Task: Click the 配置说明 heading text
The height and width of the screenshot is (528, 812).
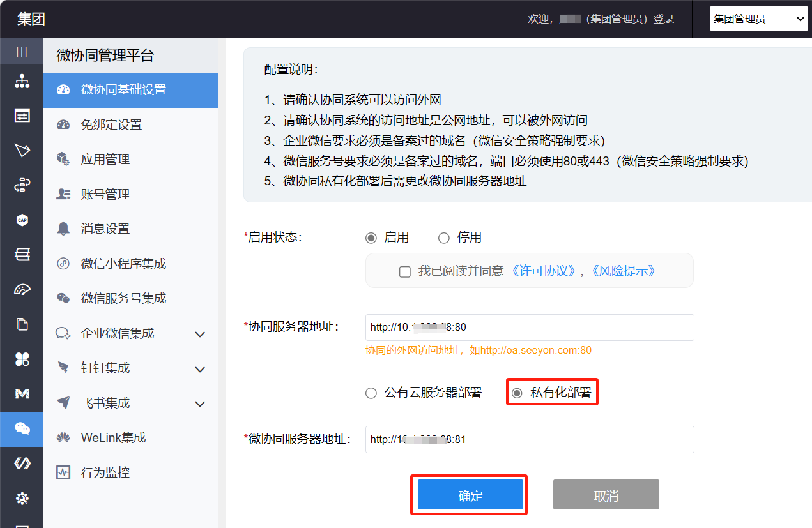Action: pyautogui.click(x=291, y=69)
